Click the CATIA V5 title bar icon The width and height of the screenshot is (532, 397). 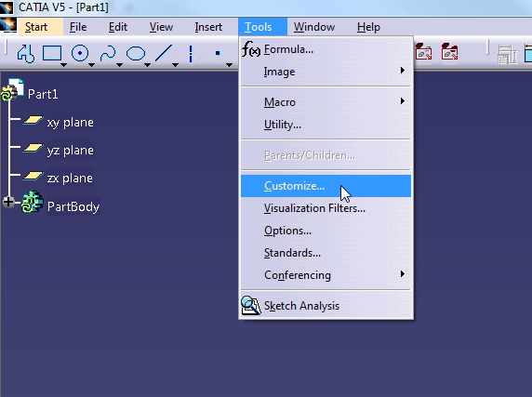tap(7, 7)
